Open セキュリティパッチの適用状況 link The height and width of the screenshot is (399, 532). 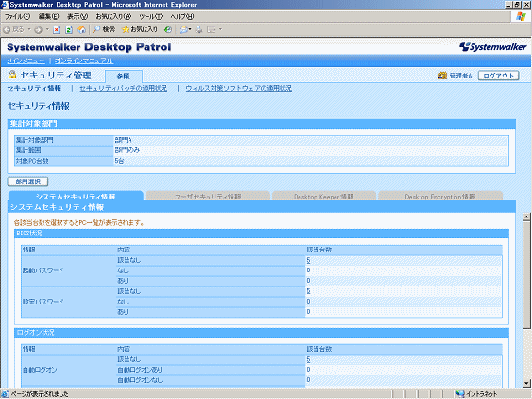(x=123, y=88)
